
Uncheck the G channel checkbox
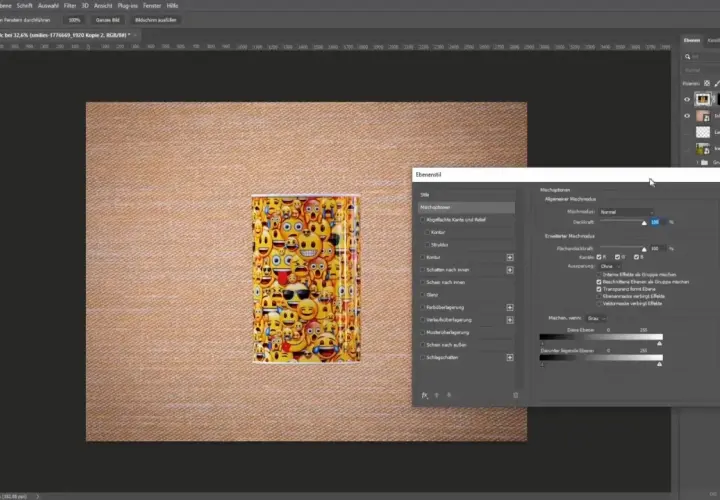(617, 257)
